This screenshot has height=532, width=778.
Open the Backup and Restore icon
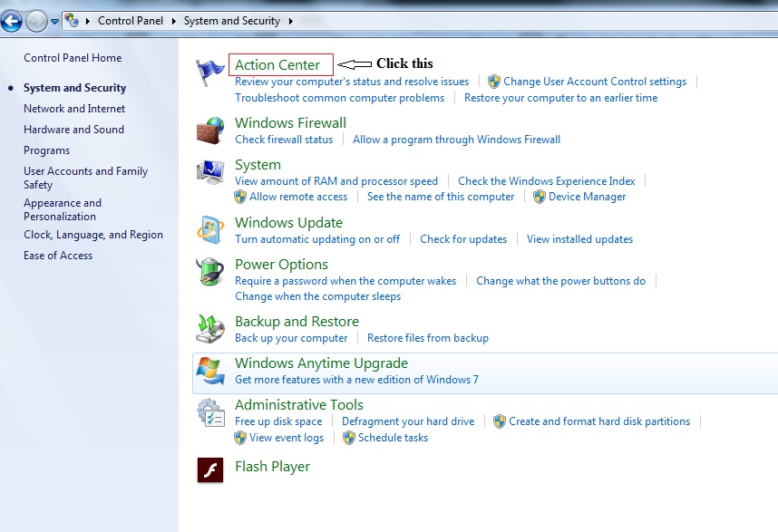point(210,329)
